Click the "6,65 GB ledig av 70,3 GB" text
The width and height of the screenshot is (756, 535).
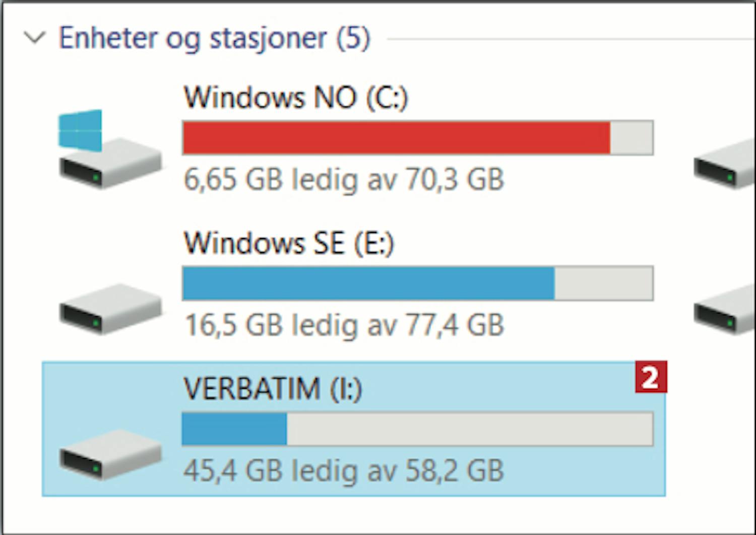click(344, 180)
